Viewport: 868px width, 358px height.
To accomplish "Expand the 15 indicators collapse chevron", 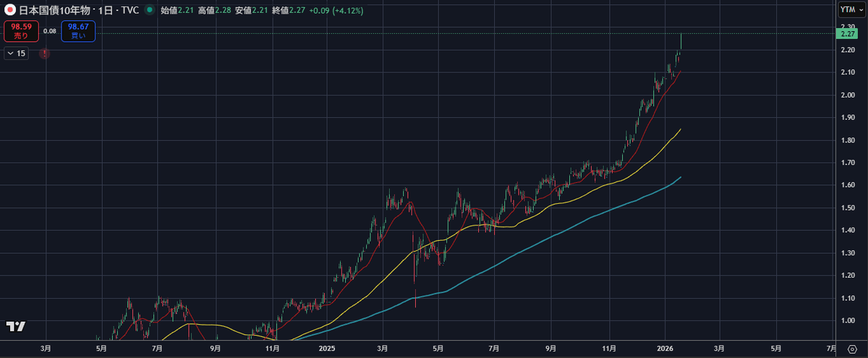I will tap(16, 54).
